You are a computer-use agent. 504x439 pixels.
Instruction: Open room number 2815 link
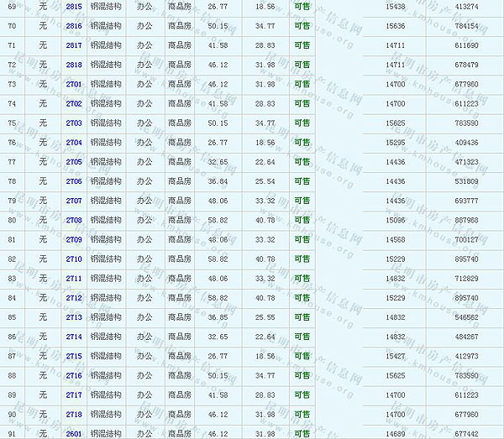click(74, 6)
